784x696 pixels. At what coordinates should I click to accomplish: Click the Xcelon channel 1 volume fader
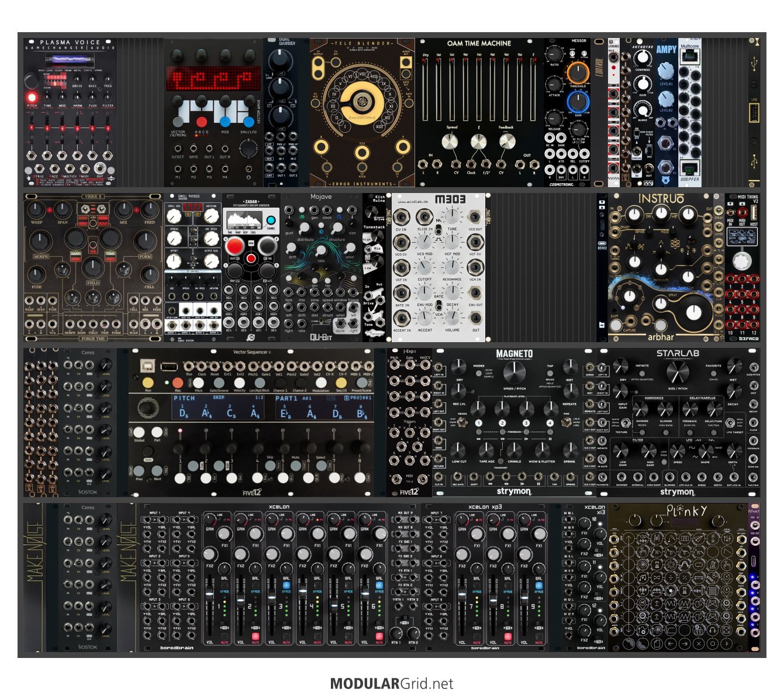210,594
